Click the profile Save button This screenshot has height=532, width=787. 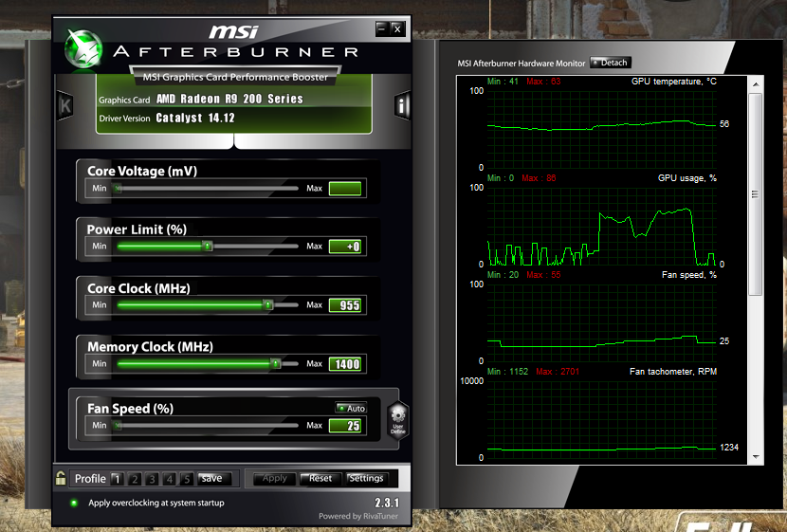pyautogui.click(x=214, y=478)
